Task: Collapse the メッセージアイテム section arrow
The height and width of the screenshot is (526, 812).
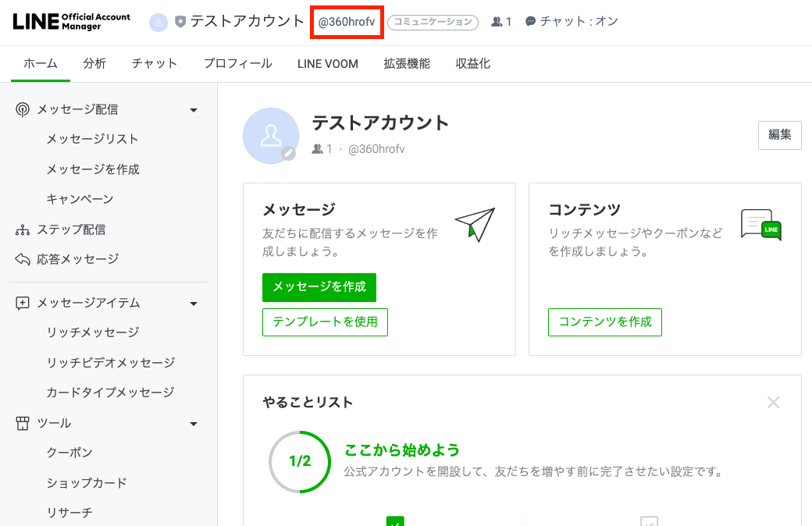Action: pyautogui.click(x=194, y=304)
